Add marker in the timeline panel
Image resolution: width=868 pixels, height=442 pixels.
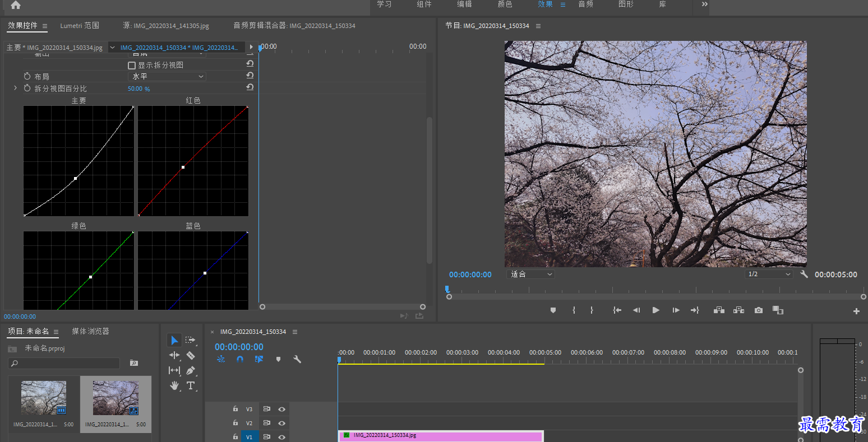[278, 359]
